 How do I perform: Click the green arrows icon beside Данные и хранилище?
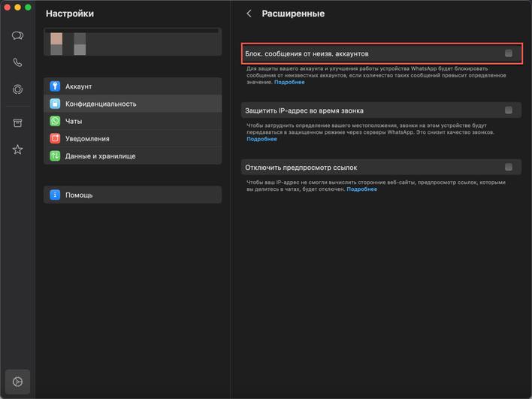[x=55, y=156]
